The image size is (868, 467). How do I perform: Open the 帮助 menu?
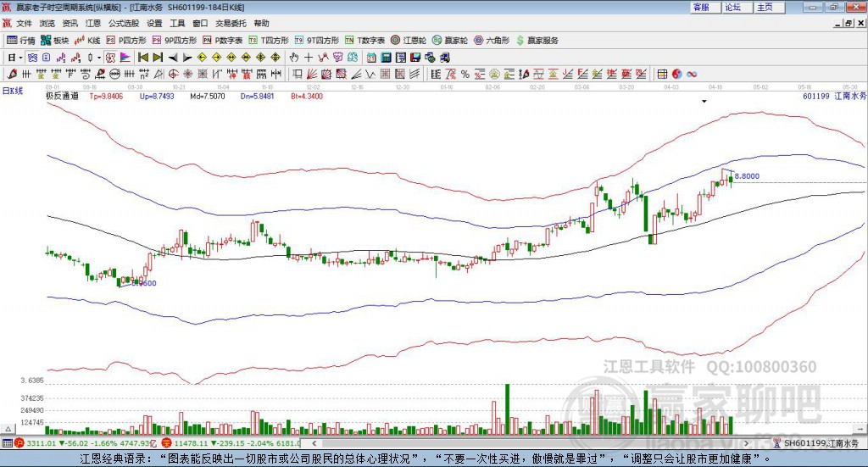[261, 23]
